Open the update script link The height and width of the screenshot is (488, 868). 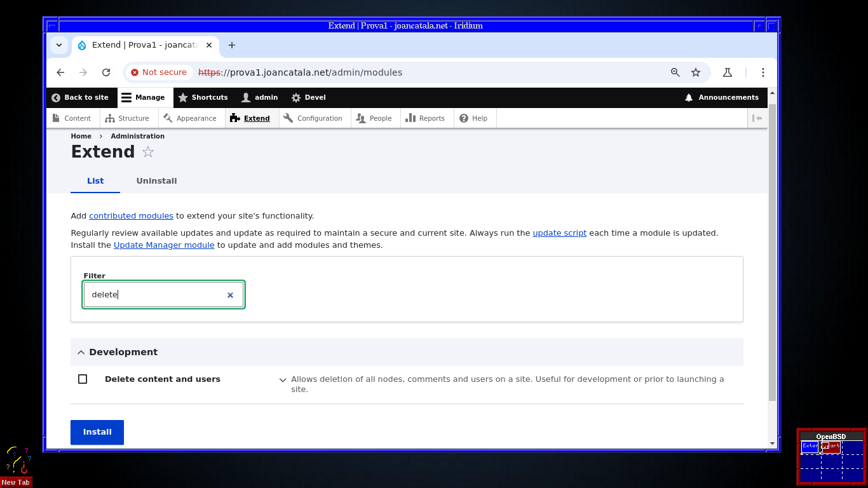(x=560, y=233)
